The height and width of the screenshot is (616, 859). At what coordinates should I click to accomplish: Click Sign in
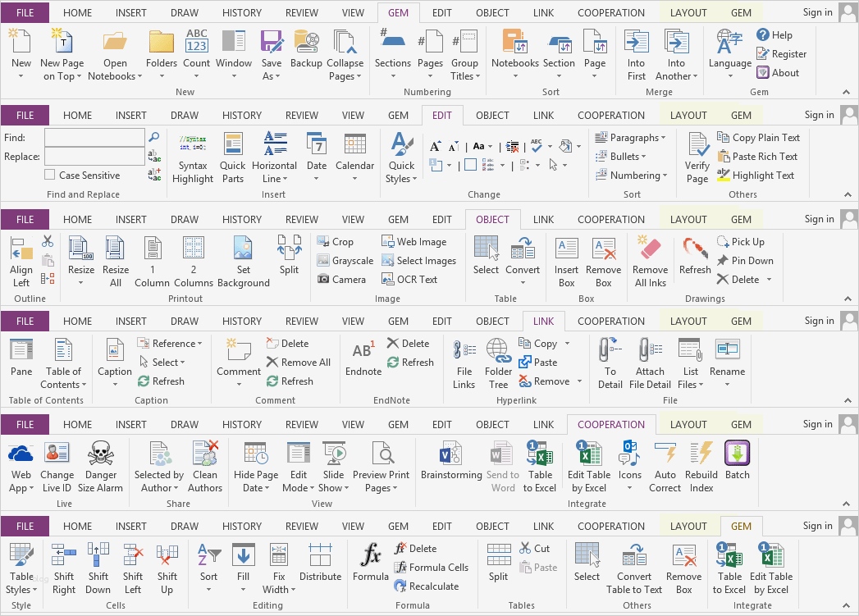(x=817, y=12)
